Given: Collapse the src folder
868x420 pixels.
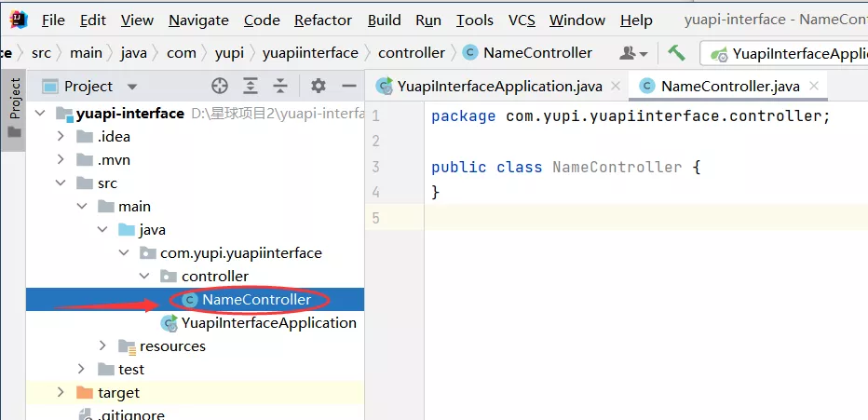Looking at the screenshot, I should [61, 183].
